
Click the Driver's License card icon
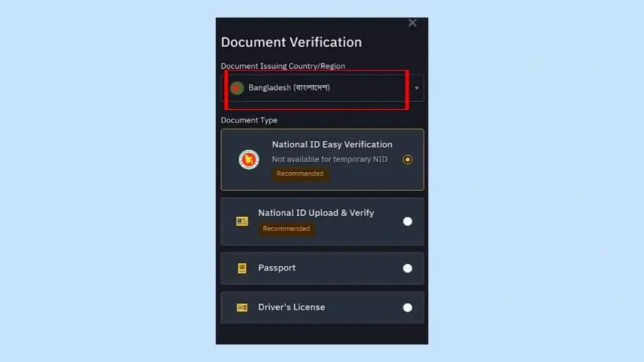pyautogui.click(x=242, y=307)
